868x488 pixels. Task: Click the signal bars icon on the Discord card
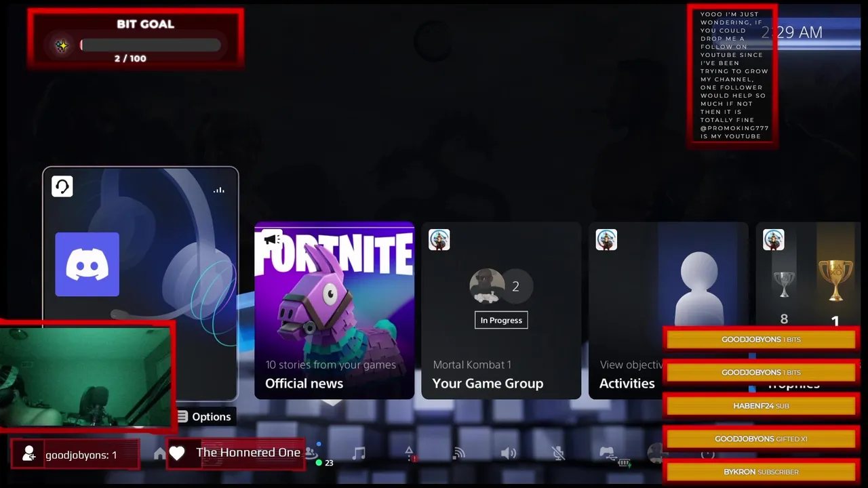coord(218,190)
